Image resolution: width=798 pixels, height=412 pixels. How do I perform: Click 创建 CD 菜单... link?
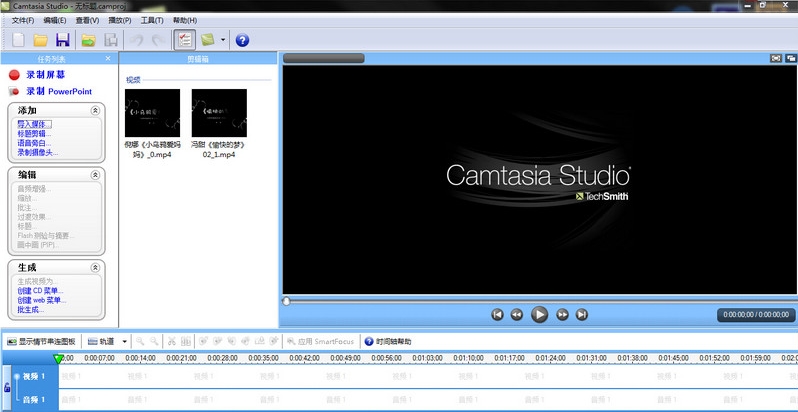point(40,291)
